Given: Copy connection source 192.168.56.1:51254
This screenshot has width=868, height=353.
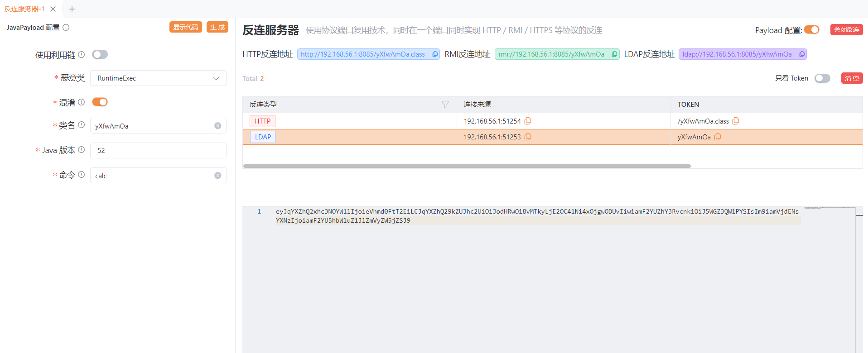Looking at the screenshot, I should click(x=528, y=121).
